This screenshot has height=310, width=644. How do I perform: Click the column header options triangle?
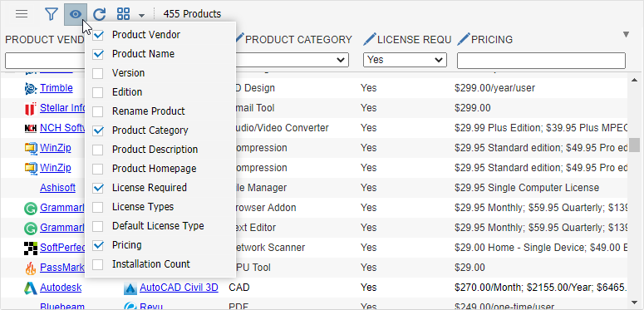[x=626, y=34]
